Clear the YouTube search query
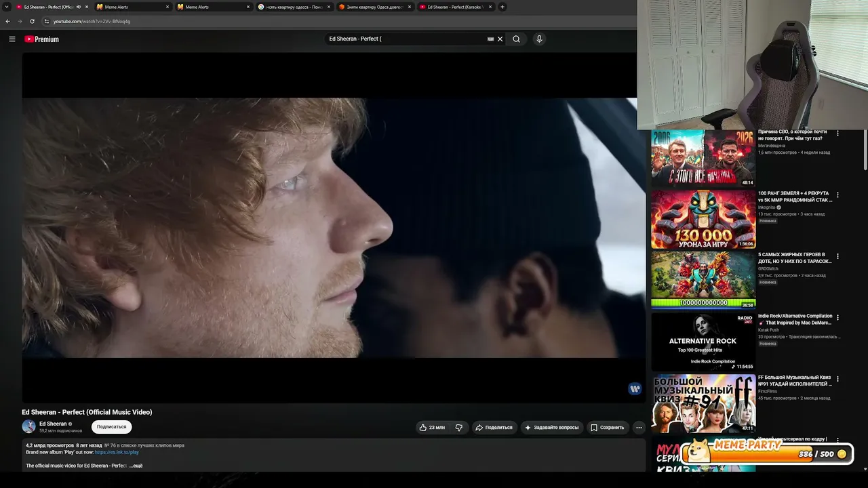Screen dimensions: 868x488 point(500,39)
